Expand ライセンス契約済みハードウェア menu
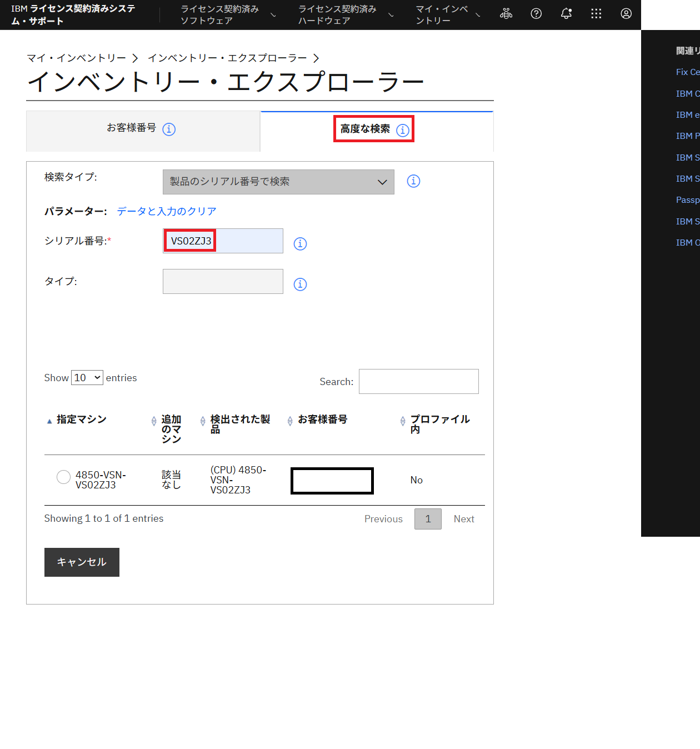700x749 pixels. [346, 15]
